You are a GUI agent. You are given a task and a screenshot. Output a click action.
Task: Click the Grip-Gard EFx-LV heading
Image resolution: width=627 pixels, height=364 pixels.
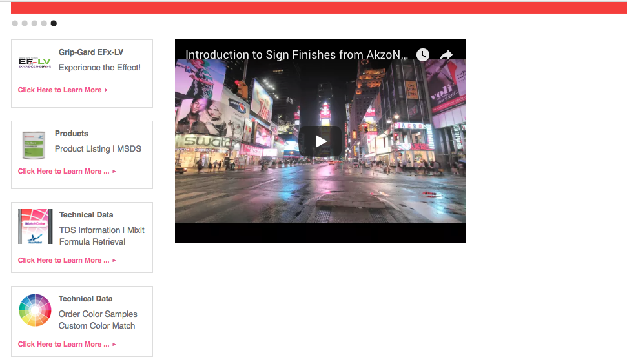[x=90, y=52]
